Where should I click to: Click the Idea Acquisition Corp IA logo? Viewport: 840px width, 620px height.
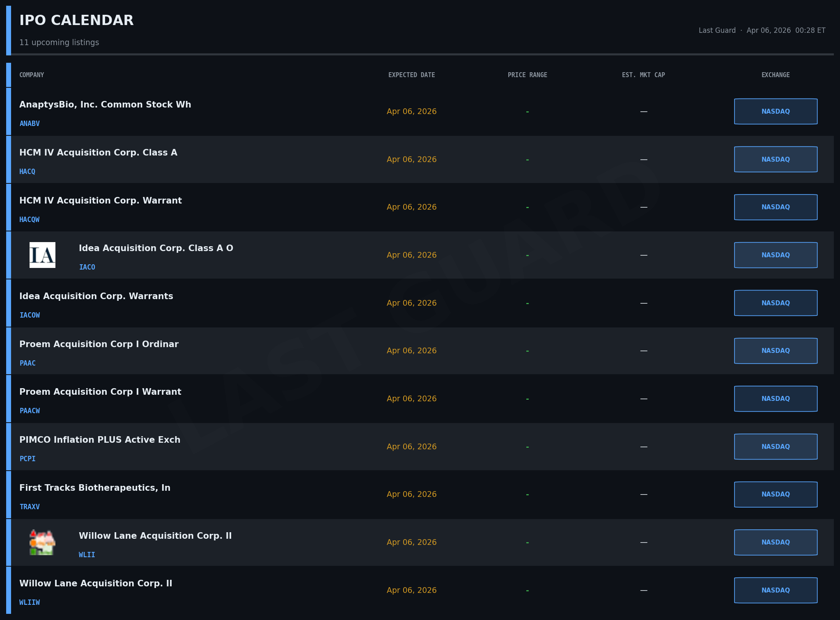coord(42,255)
